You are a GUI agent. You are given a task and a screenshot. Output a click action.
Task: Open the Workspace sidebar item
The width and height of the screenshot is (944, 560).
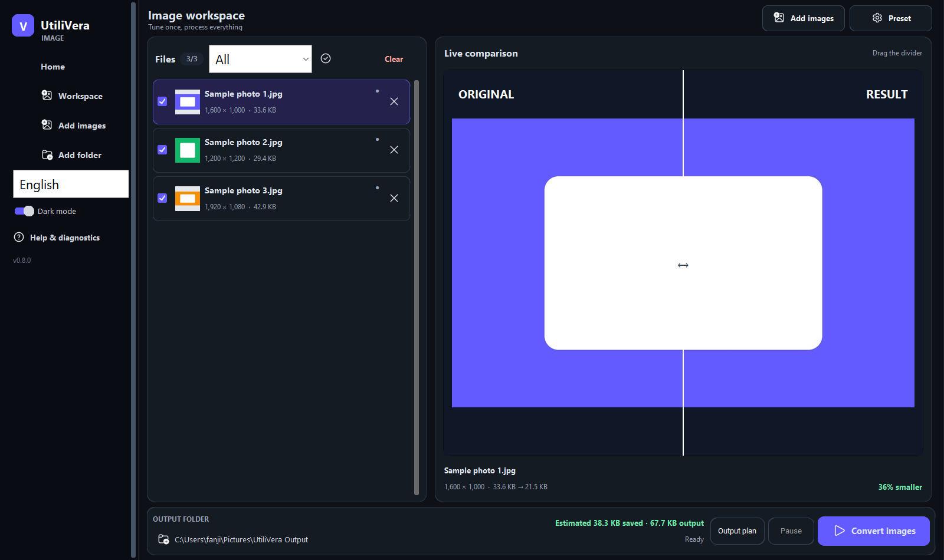coord(71,96)
